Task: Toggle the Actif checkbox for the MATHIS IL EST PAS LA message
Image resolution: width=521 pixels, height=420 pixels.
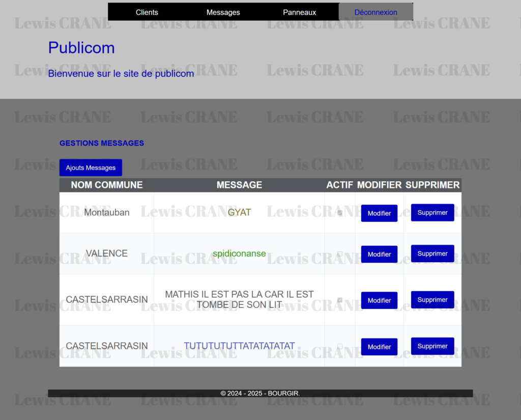Action: (340, 300)
